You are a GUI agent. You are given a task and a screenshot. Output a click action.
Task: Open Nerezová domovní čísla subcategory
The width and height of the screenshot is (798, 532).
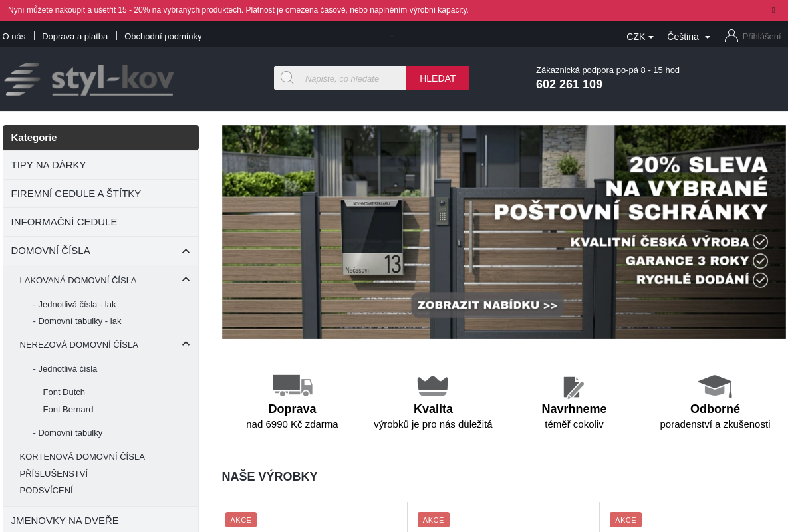coord(79,345)
